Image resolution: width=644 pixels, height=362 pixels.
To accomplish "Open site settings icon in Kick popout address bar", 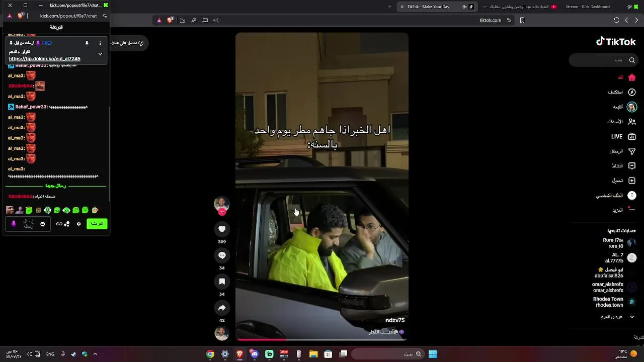I will [x=105, y=16].
